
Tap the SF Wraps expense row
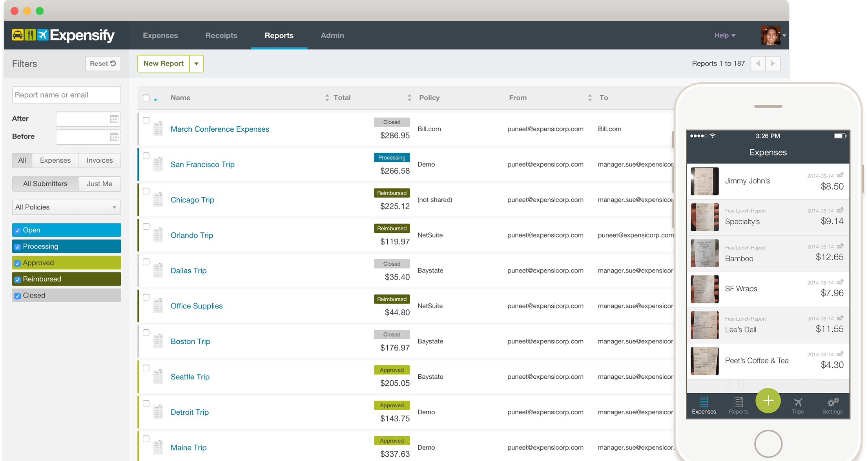click(768, 289)
